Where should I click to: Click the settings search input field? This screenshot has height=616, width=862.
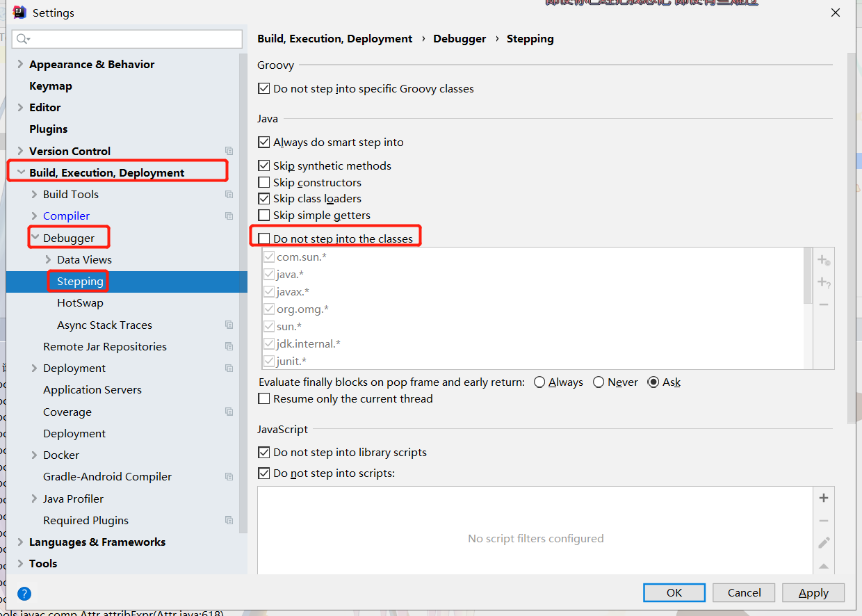pyautogui.click(x=127, y=39)
